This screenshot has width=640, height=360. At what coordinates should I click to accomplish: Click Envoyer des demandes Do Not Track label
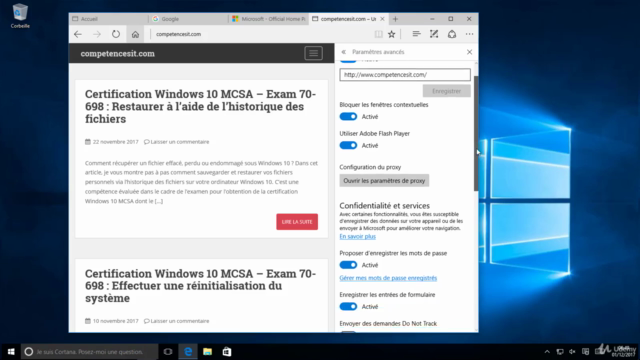(388, 323)
